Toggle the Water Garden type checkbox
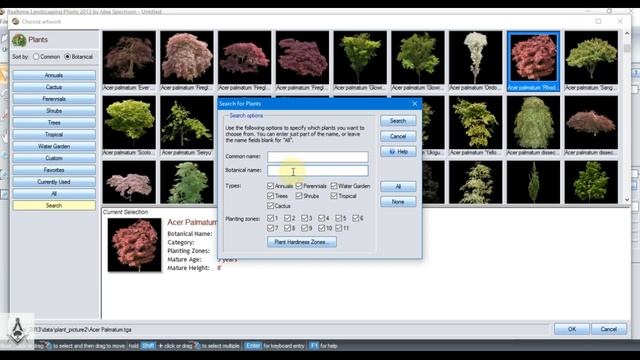Screen dimensions: 640x360 [334, 186]
